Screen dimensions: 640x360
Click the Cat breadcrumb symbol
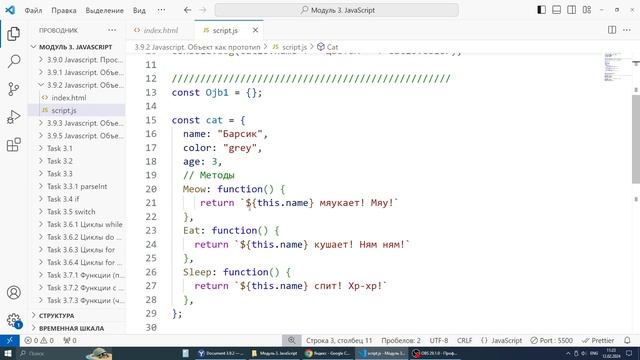click(x=328, y=47)
